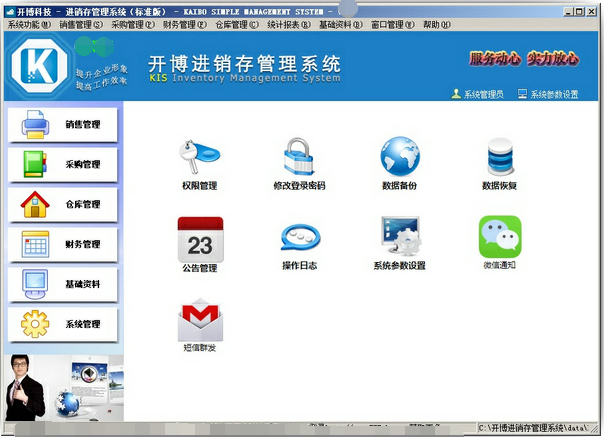The height and width of the screenshot is (437, 604).
Task: Launch 数据恢复 database icon
Action: 500,156
